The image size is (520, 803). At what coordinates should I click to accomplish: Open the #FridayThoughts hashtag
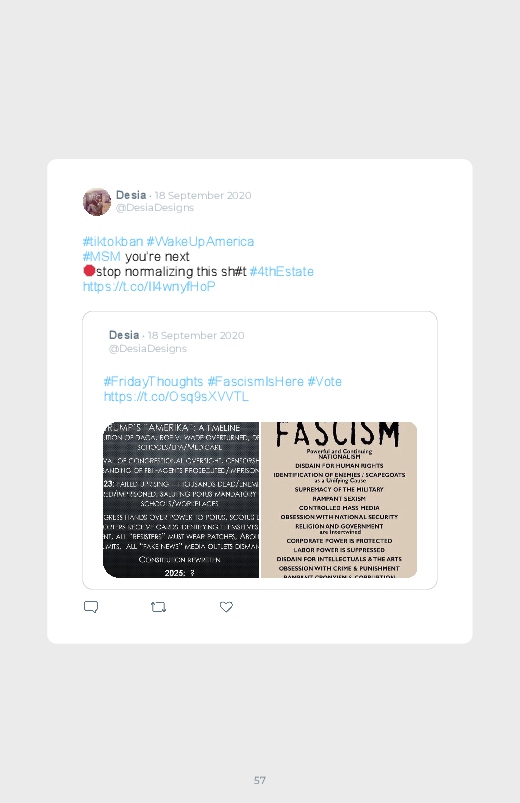153,382
